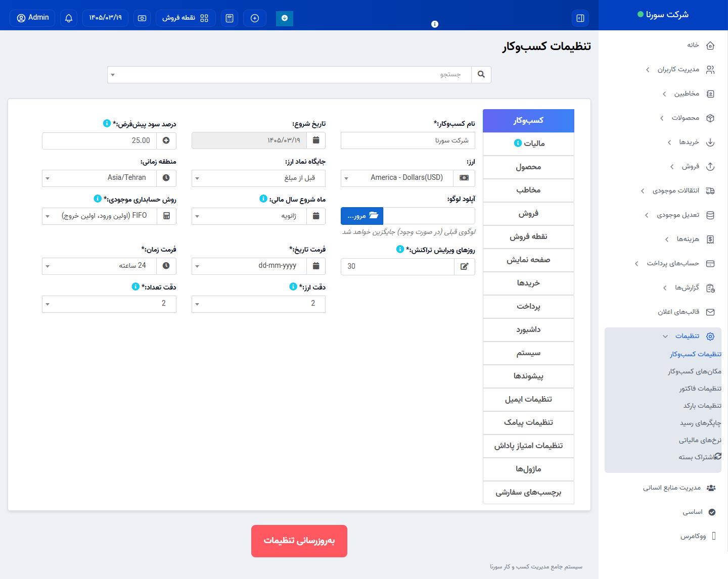This screenshot has height=579, width=728.
Task: Click the search magnifier icon
Action: coord(481,75)
